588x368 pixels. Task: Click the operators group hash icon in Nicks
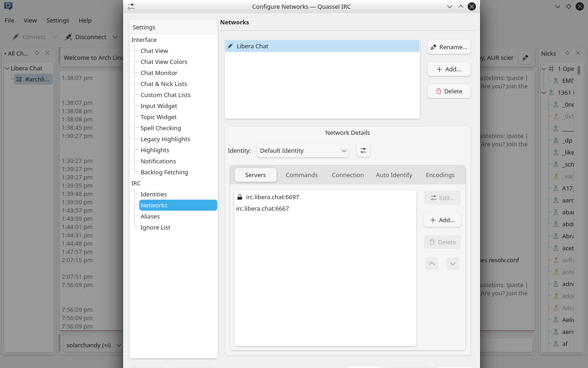[551, 69]
